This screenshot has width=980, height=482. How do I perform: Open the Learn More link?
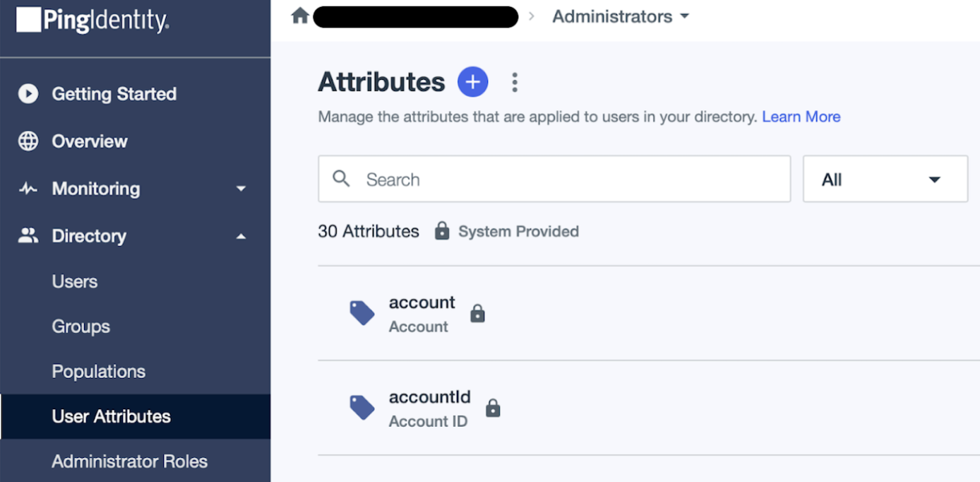pyautogui.click(x=801, y=117)
